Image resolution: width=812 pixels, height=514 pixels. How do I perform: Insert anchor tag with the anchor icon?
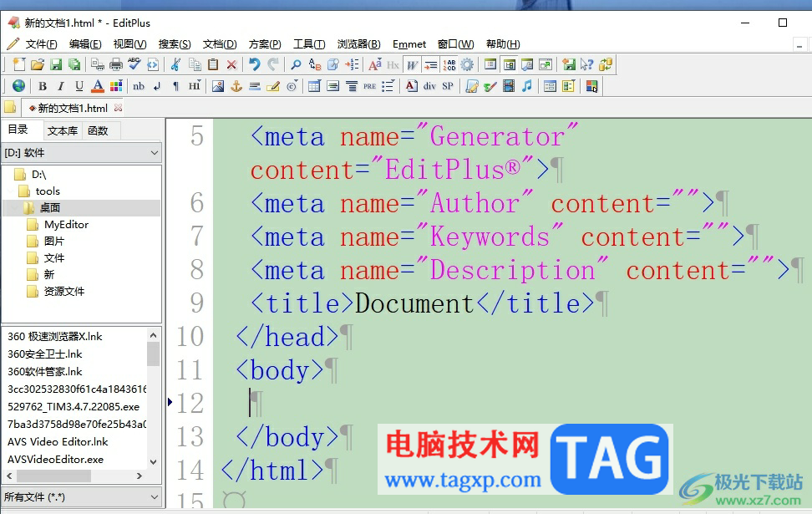point(236,86)
